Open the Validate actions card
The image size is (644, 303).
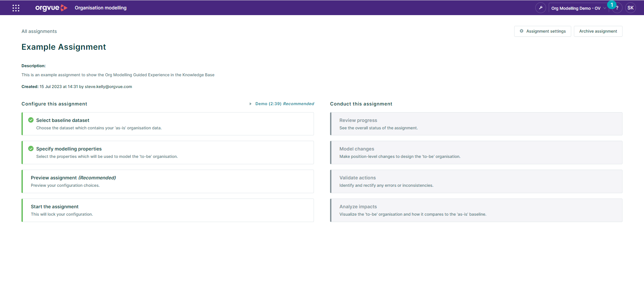(476, 181)
